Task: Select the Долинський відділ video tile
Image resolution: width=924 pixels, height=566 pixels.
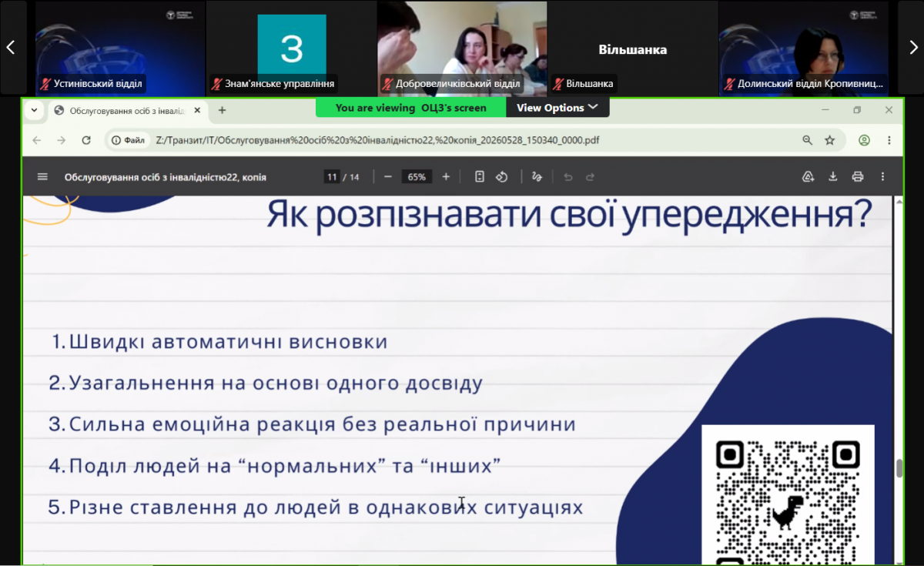Action: (x=804, y=47)
